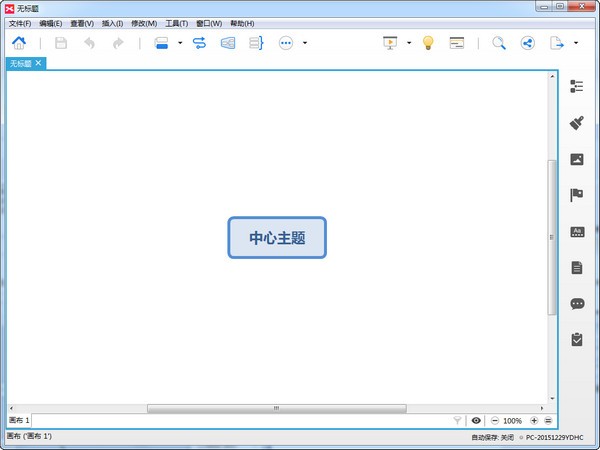Viewport: 600px width, 450px height.
Task: Click the Home icon in the toolbar
Action: (x=18, y=43)
